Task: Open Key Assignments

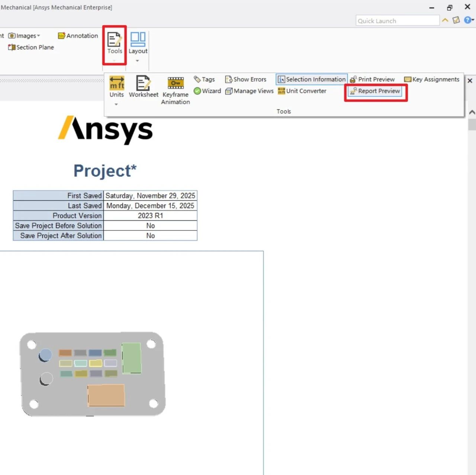Action: coord(432,79)
